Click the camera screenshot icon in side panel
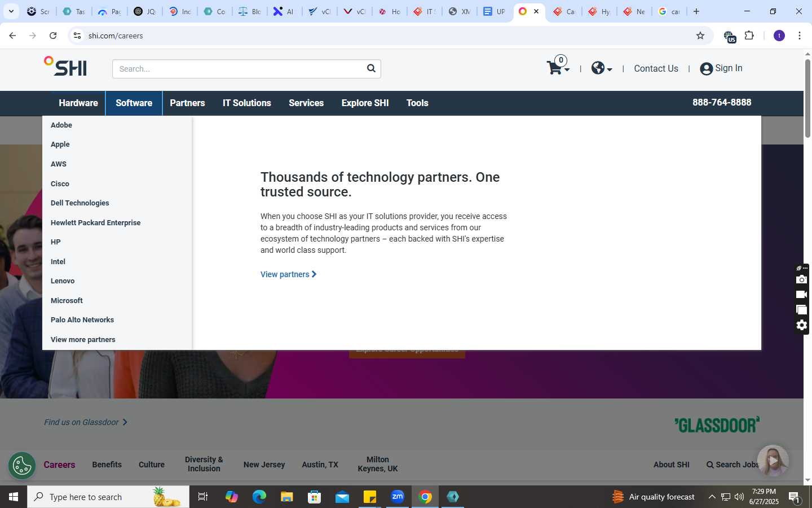This screenshot has width=812, height=508. pos(801,279)
